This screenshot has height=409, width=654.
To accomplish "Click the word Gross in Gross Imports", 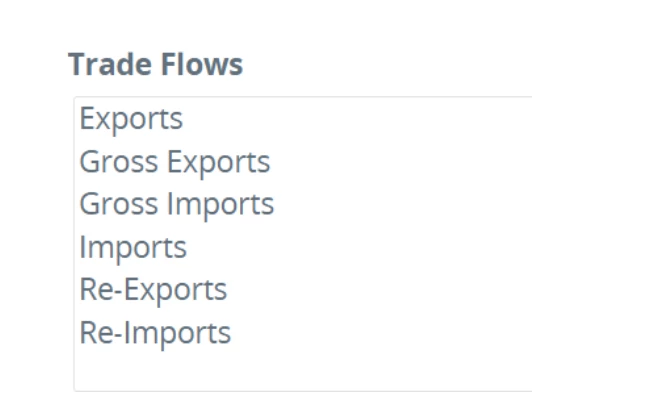I will pyautogui.click(x=118, y=204).
